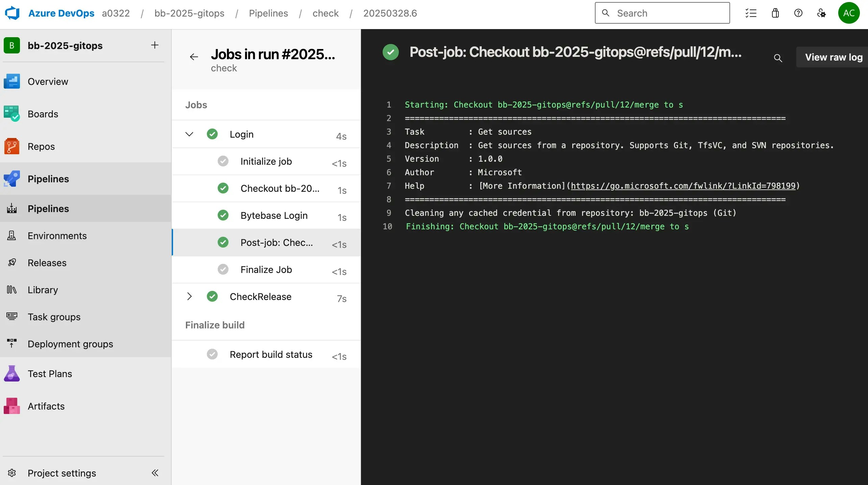Navigate to Pipelines breadcrumb item
Image resolution: width=868 pixels, height=485 pixels.
268,13
